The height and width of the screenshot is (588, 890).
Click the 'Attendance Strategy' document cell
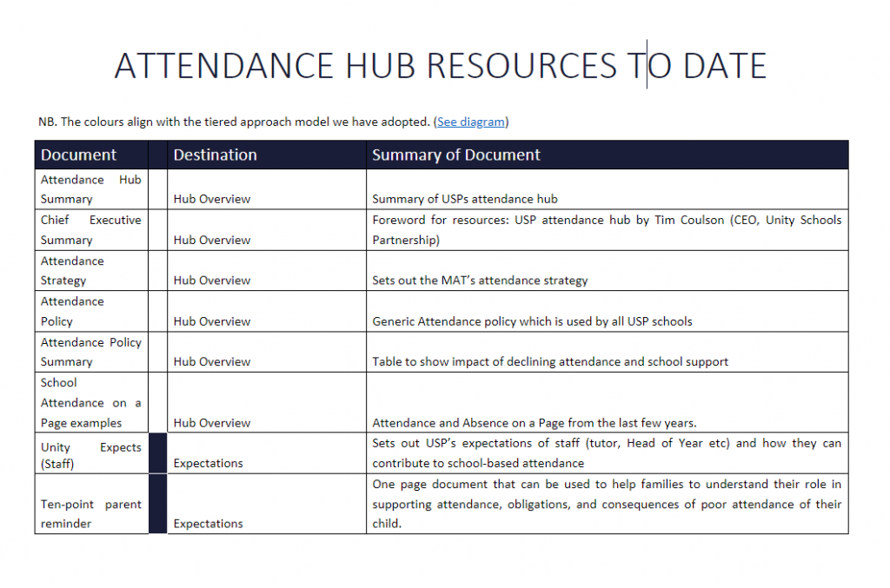pyautogui.click(x=91, y=270)
